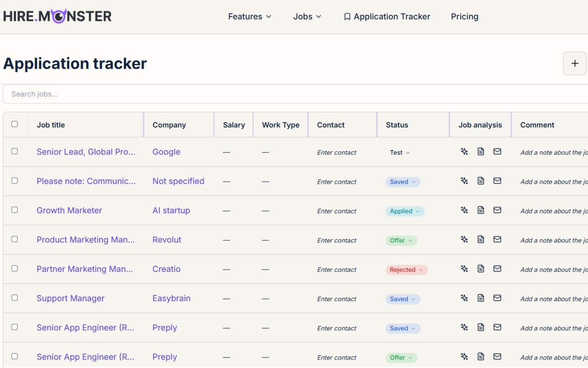Click the Easybrain company link
The height and width of the screenshot is (368, 588).
coord(171,298)
